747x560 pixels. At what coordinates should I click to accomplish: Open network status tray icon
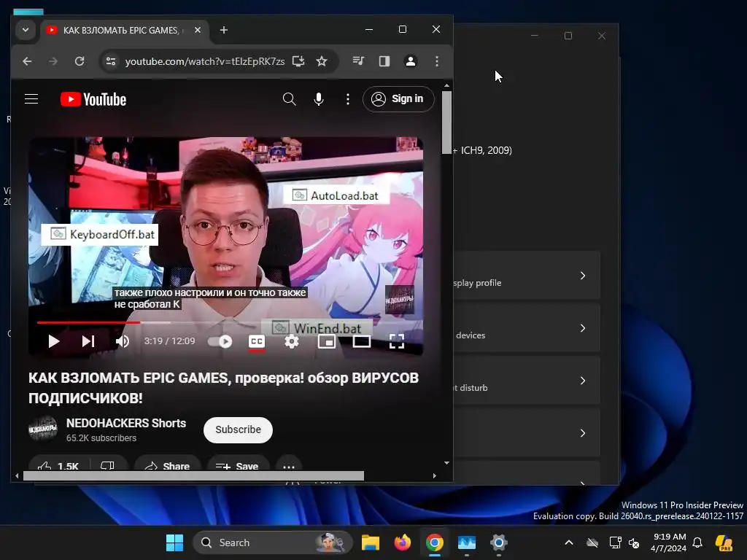615,542
